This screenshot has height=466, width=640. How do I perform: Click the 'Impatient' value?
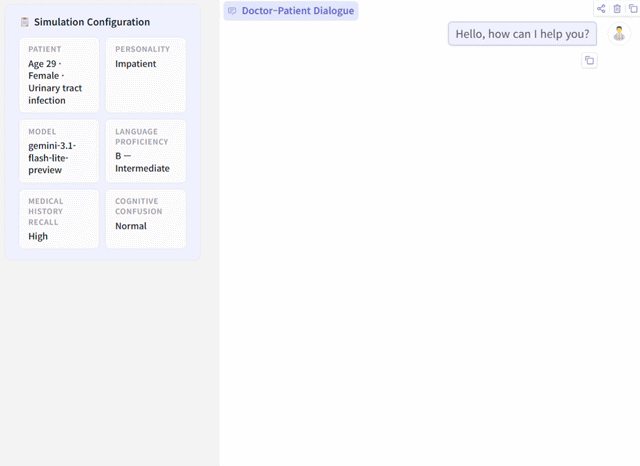(136, 64)
